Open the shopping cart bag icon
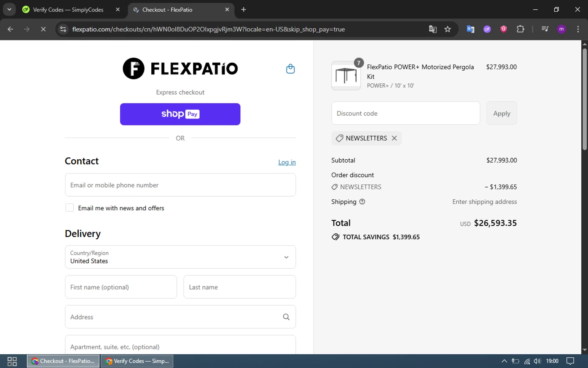 click(290, 69)
